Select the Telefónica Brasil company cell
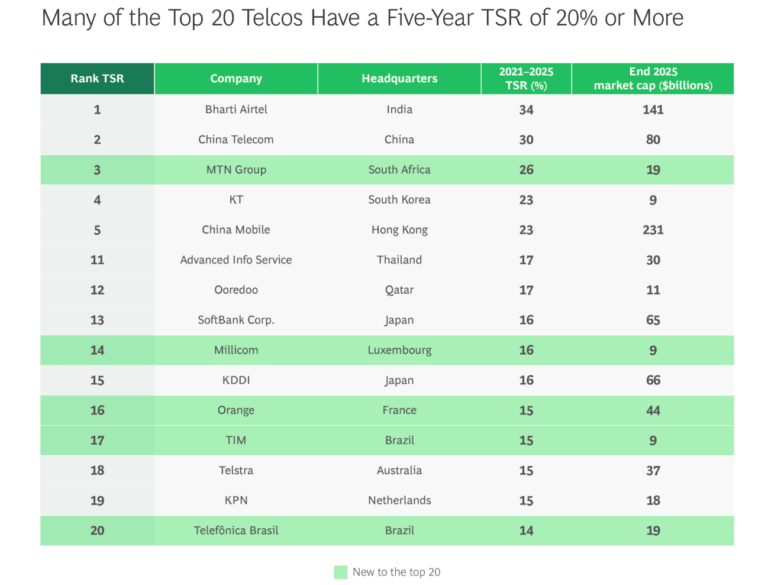Image resolution: width=768 pixels, height=585 pixels. (236, 530)
